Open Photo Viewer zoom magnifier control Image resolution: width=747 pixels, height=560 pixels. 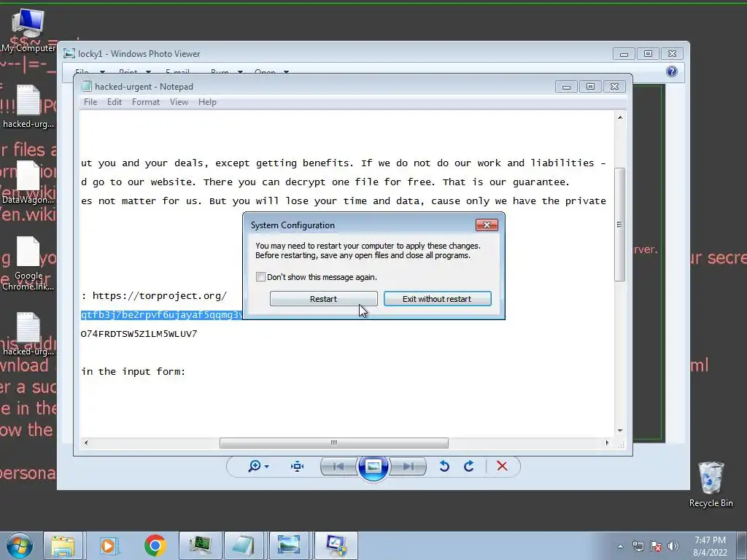click(255, 466)
